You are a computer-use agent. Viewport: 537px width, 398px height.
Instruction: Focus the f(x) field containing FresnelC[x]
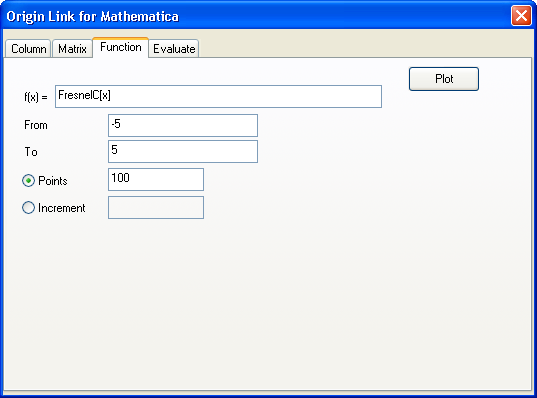coord(218,96)
